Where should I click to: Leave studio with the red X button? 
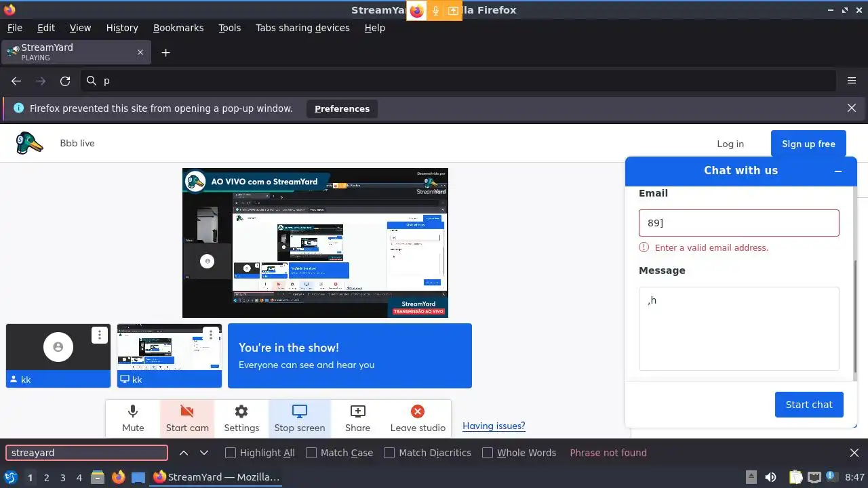(x=418, y=418)
